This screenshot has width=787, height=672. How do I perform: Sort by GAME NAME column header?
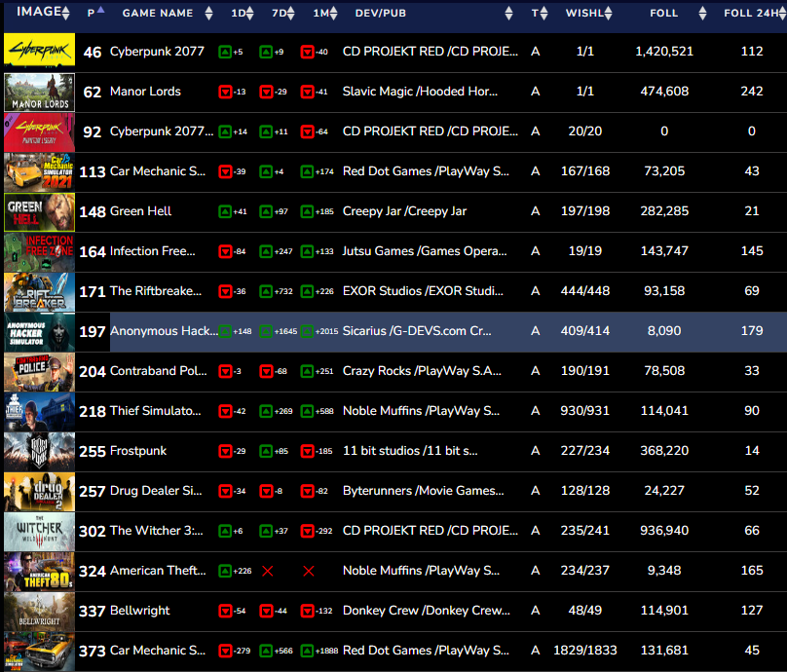(x=168, y=13)
